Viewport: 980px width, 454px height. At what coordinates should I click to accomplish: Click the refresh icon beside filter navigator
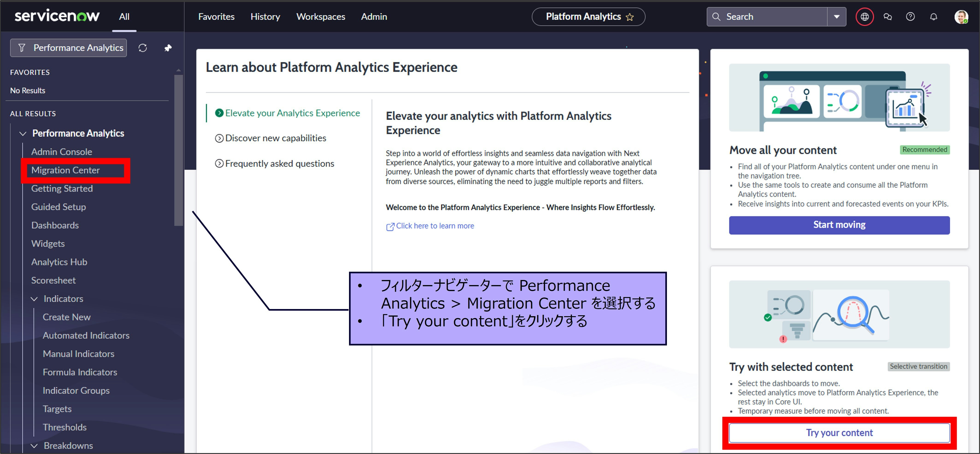(x=143, y=48)
